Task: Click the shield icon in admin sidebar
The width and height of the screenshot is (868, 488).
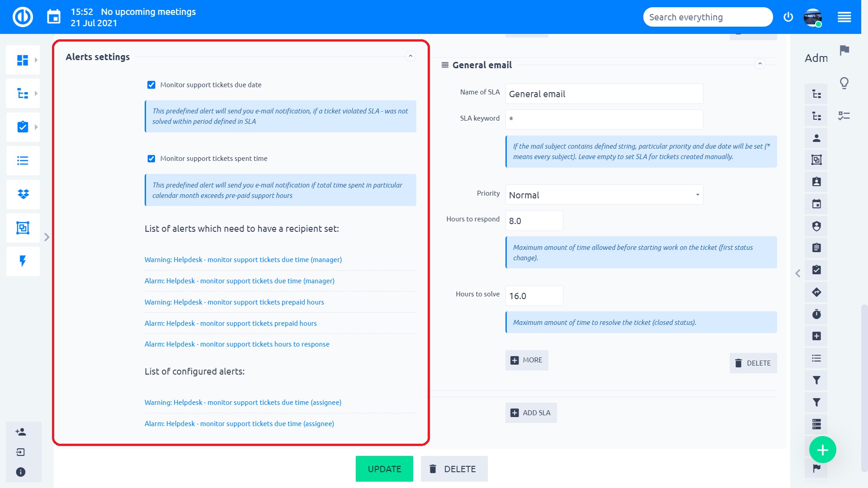Action: (x=816, y=226)
